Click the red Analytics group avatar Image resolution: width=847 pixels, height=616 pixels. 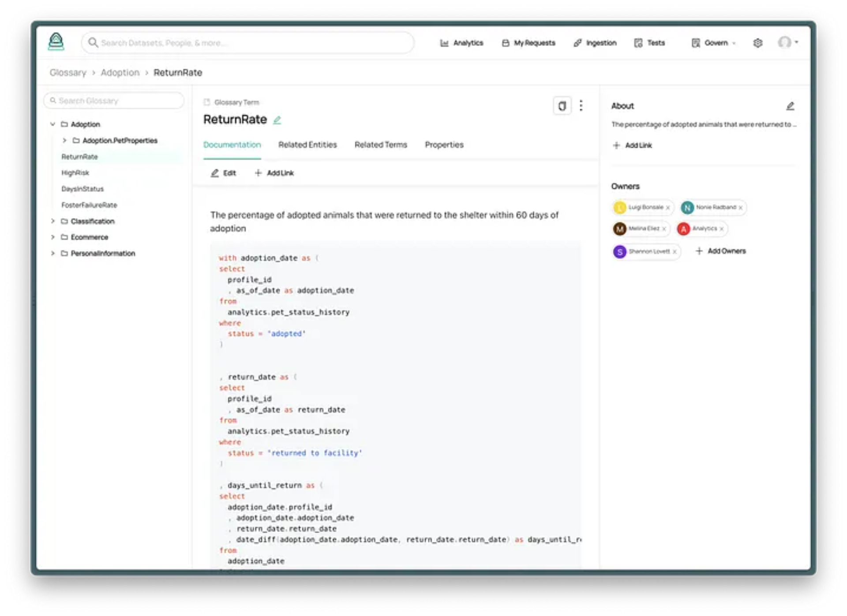683,229
